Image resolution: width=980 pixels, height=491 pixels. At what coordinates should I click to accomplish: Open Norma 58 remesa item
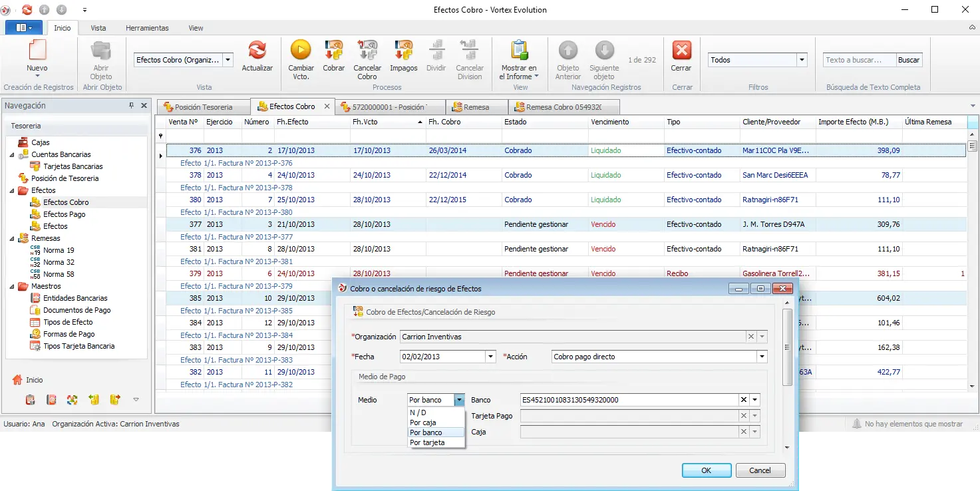pos(59,274)
